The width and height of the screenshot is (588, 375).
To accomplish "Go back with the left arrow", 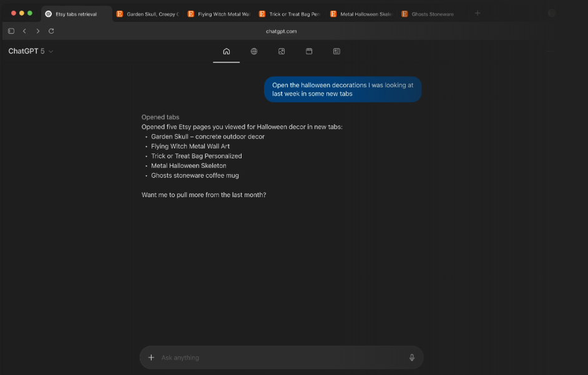I will (24, 31).
